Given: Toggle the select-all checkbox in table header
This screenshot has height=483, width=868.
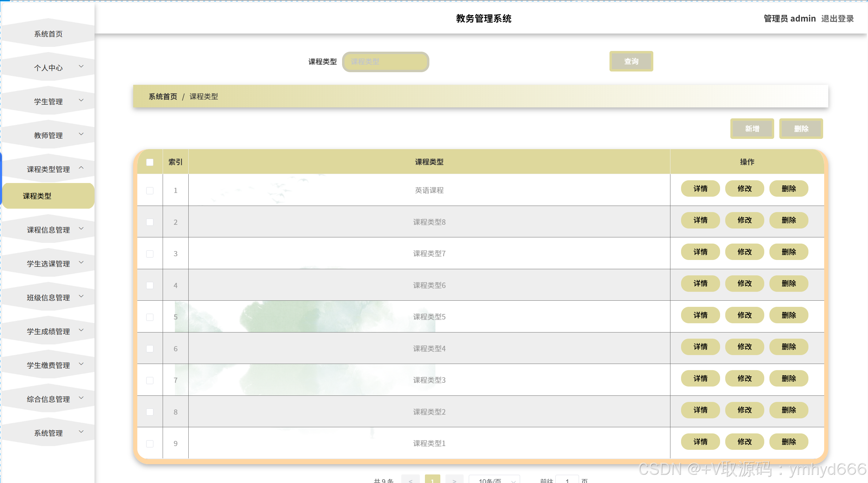Looking at the screenshot, I should click(x=150, y=162).
